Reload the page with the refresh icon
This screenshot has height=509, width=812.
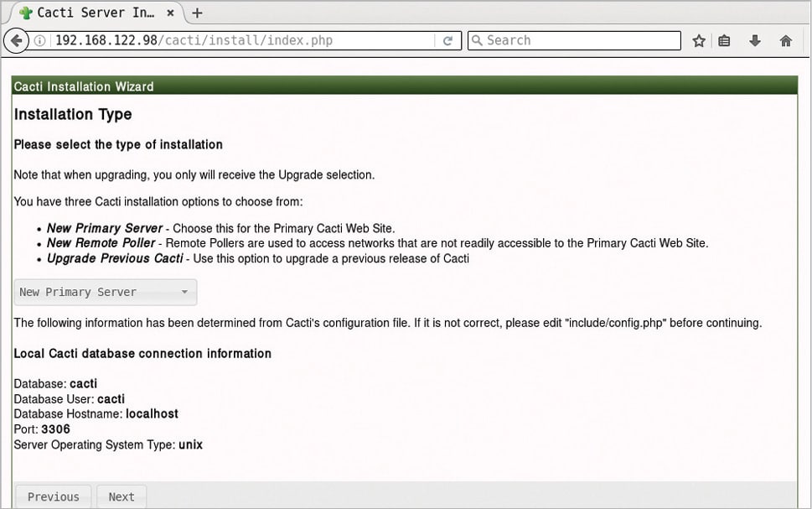pos(448,40)
